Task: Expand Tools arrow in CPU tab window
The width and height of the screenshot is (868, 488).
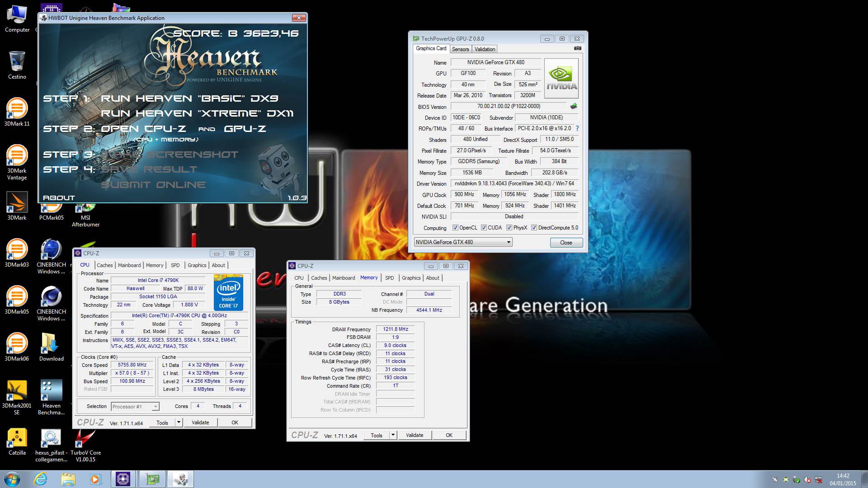Action: click(179, 422)
